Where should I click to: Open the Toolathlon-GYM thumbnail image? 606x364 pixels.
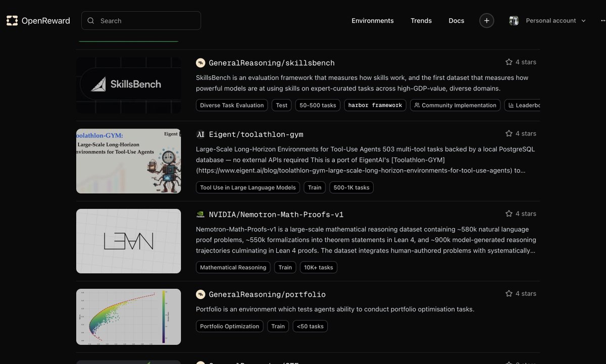tap(129, 161)
